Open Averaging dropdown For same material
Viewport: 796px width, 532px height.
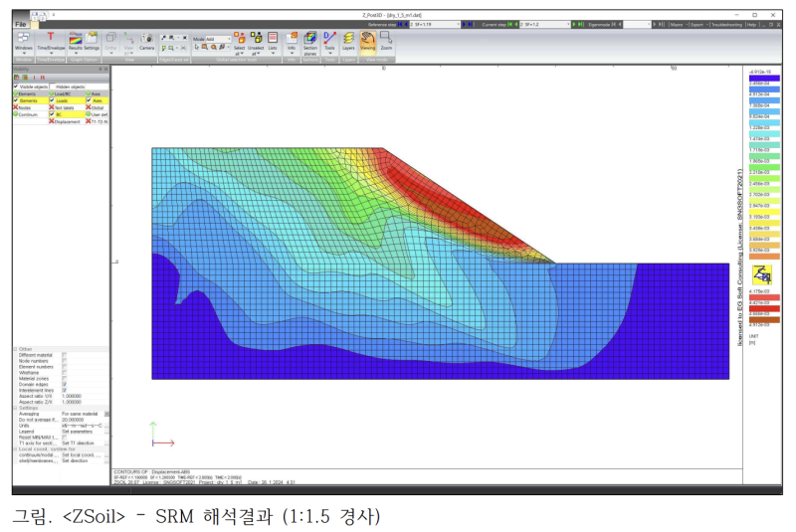106,414
